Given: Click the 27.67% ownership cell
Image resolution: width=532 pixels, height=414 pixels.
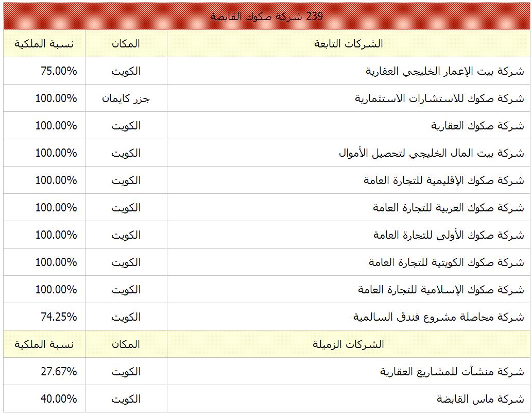Looking at the screenshot, I should click(58, 372).
